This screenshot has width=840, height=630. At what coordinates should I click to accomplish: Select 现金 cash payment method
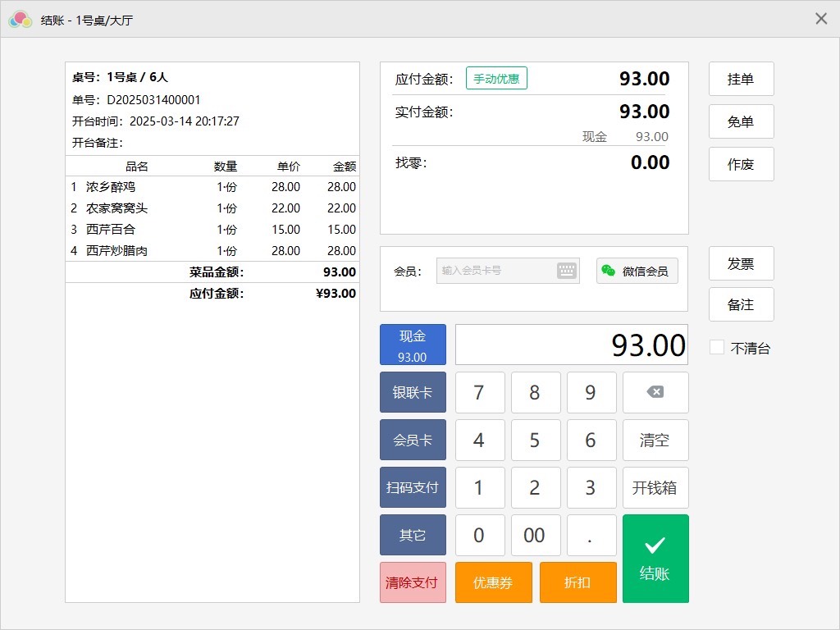(x=413, y=345)
